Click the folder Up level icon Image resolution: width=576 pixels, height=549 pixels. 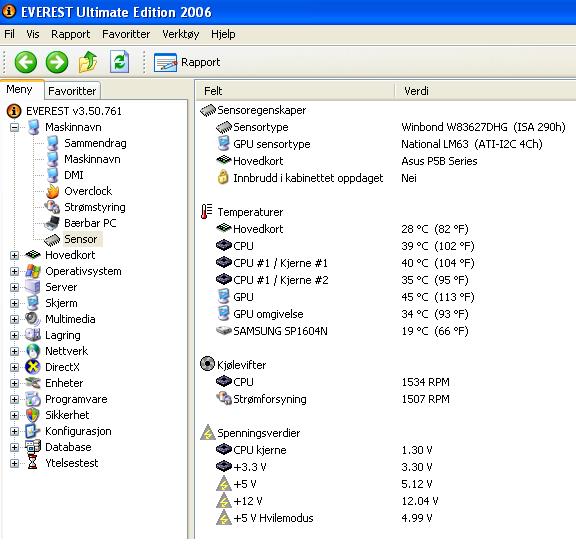click(88, 62)
